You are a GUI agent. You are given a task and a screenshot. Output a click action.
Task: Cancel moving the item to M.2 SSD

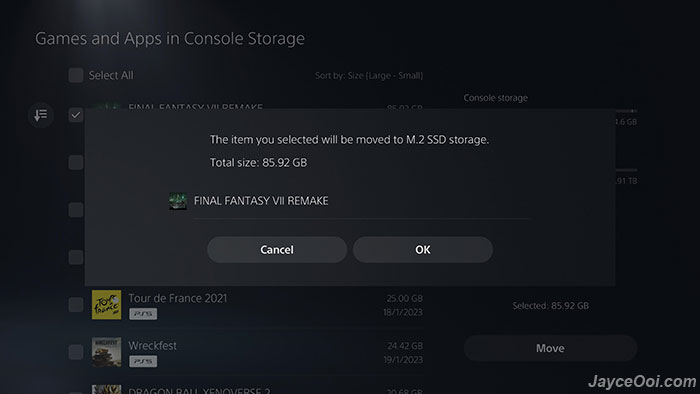point(277,249)
